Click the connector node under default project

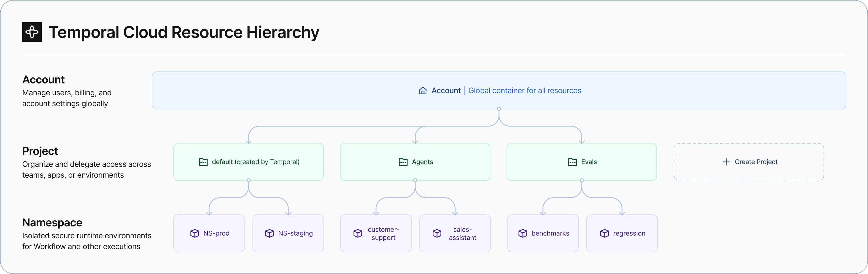coord(249,180)
